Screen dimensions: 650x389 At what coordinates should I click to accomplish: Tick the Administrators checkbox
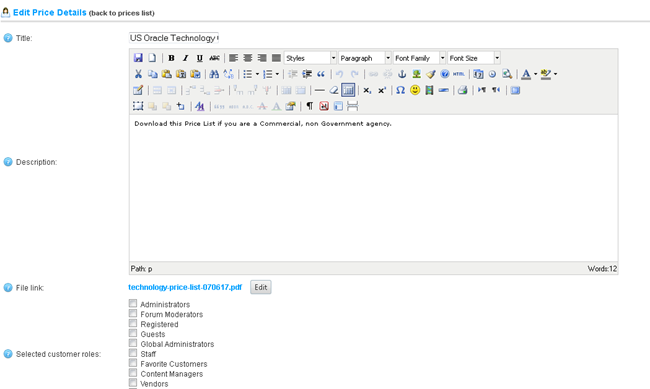pos(133,304)
